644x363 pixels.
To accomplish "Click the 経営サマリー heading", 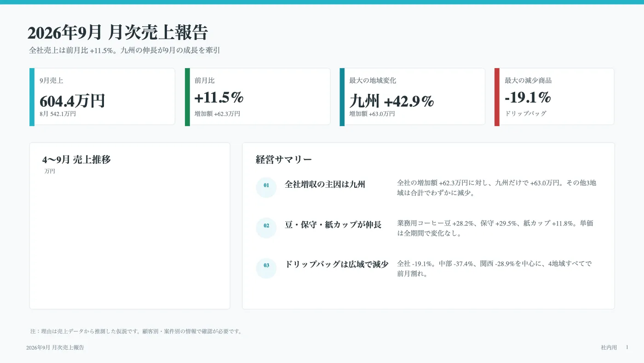I will (284, 160).
